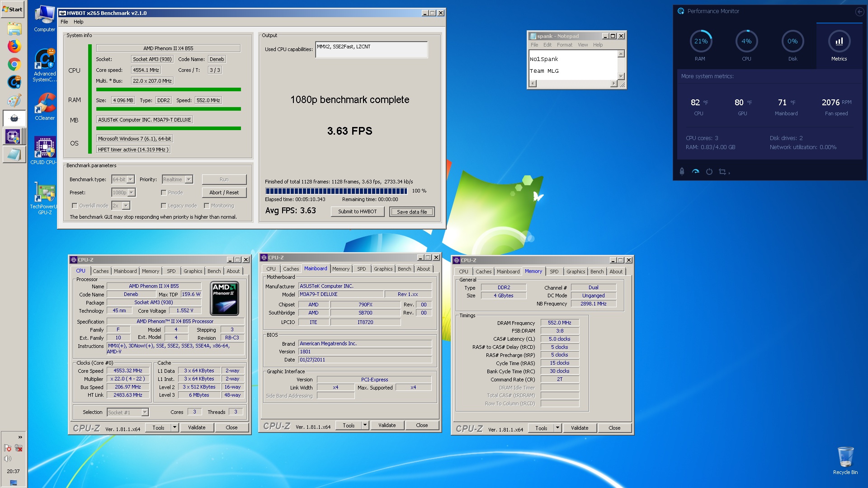This screenshot has height=488, width=868.
Task: Open Windows Explorer from the taskbar
Action: click(14, 29)
